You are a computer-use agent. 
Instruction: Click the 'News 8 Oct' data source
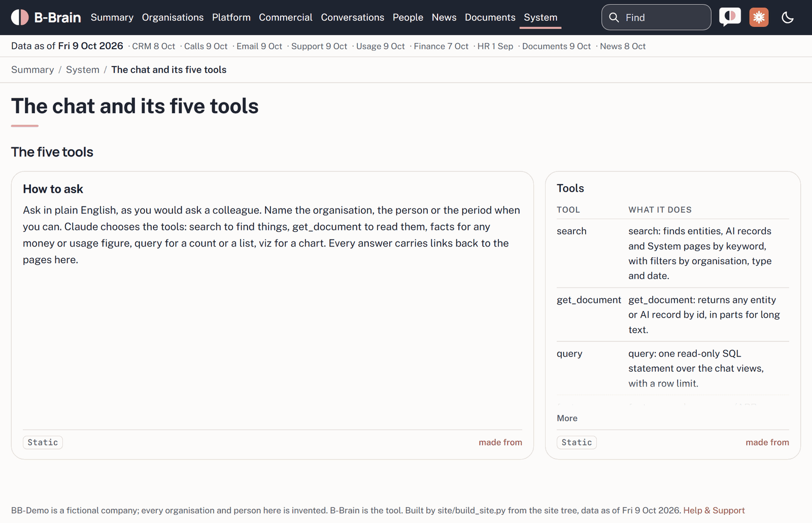[623, 46]
